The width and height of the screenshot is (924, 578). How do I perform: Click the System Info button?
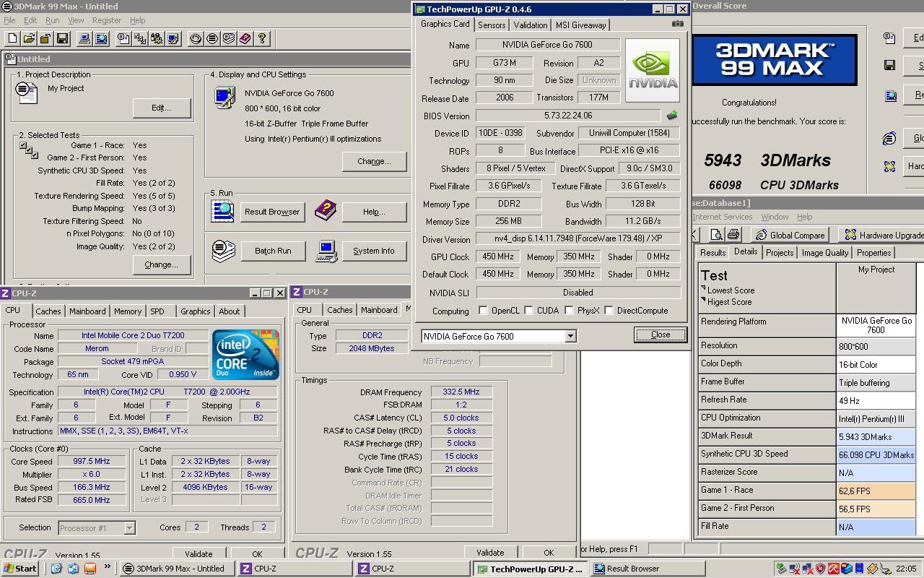coord(374,251)
